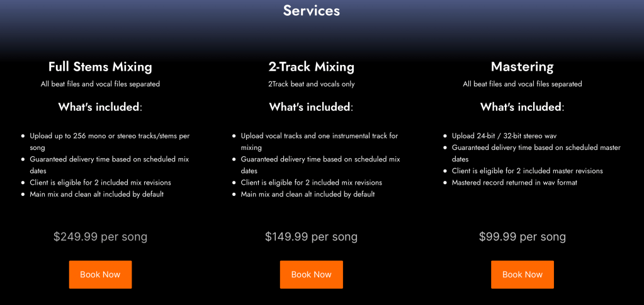The height and width of the screenshot is (305, 644).
Task: Select the Full Stems Mixing title
Action: 100,66
